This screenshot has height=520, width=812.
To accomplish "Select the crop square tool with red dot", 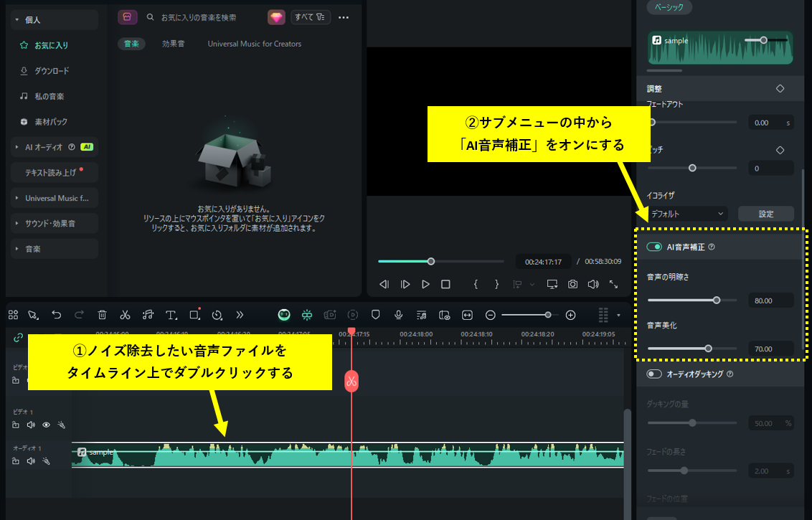I will coord(194,314).
